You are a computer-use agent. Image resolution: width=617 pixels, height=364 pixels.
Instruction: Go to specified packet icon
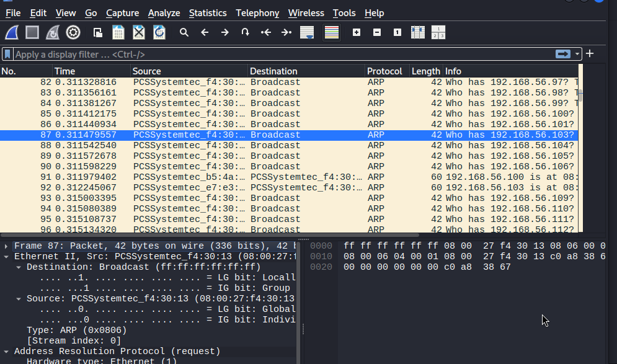246,33
